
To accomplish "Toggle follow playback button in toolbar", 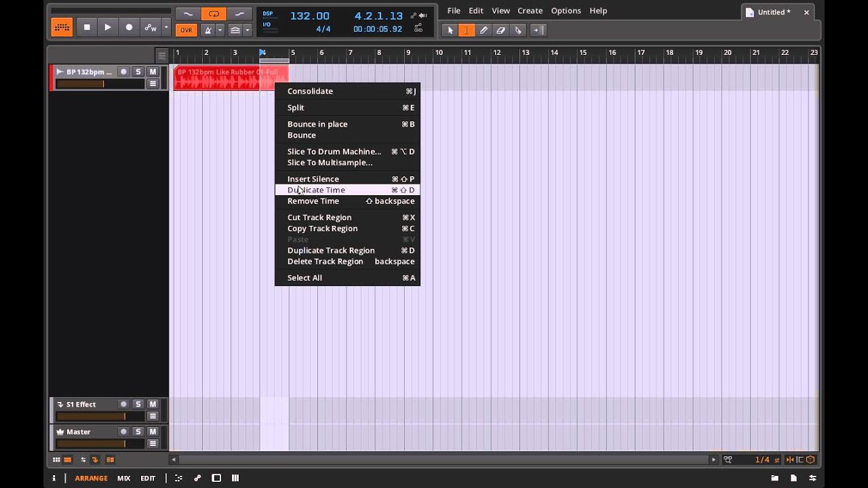I will tap(538, 30).
